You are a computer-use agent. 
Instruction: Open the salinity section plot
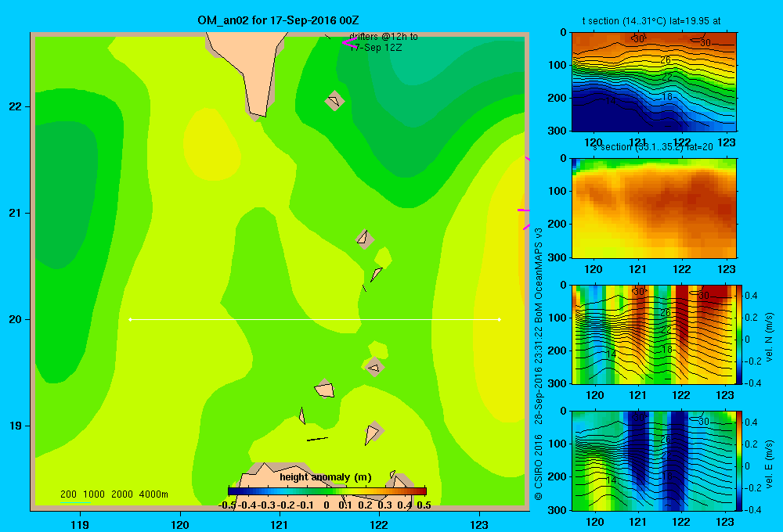654,207
